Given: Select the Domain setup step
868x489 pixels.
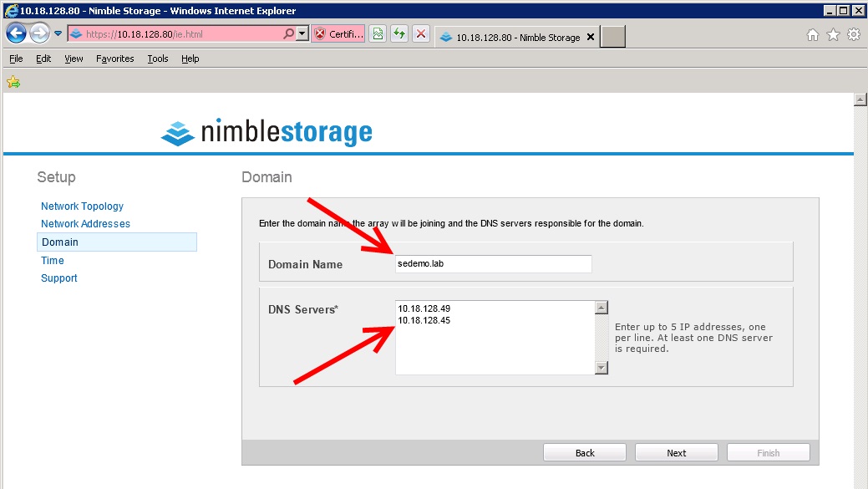Looking at the screenshot, I should [117, 242].
